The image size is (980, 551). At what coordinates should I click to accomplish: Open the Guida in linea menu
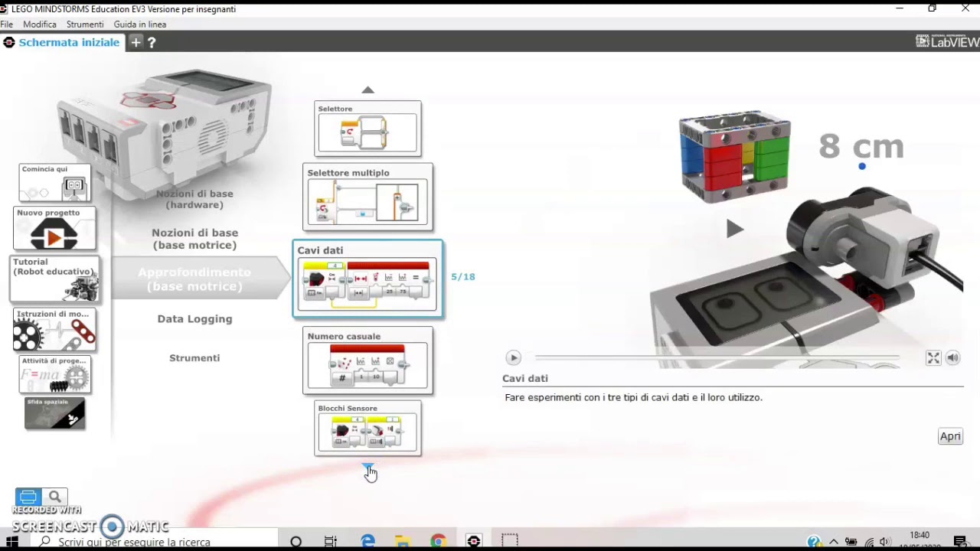(x=140, y=24)
